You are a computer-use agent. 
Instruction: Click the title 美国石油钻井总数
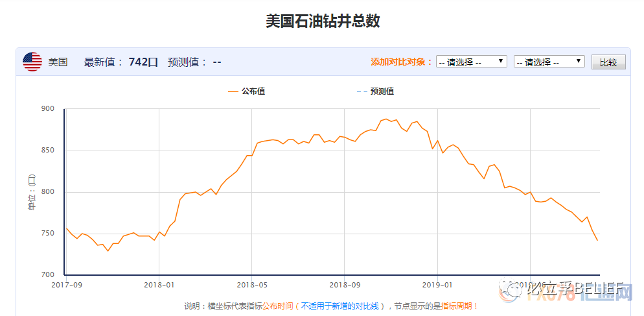pos(323,21)
